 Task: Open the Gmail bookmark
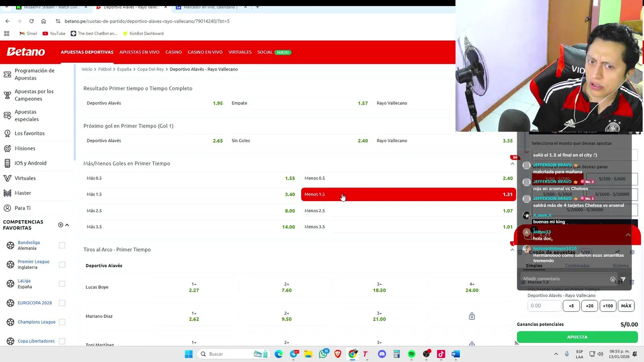tap(28, 33)
